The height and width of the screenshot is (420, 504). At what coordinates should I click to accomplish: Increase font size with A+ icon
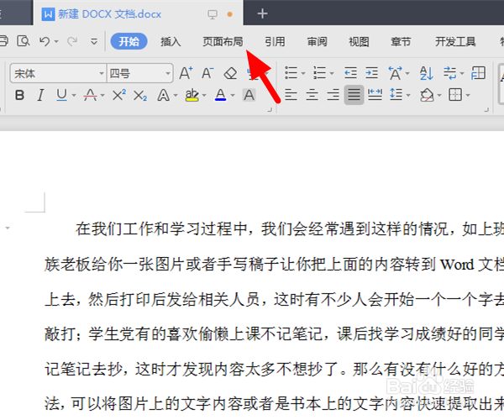coord(186,73)
